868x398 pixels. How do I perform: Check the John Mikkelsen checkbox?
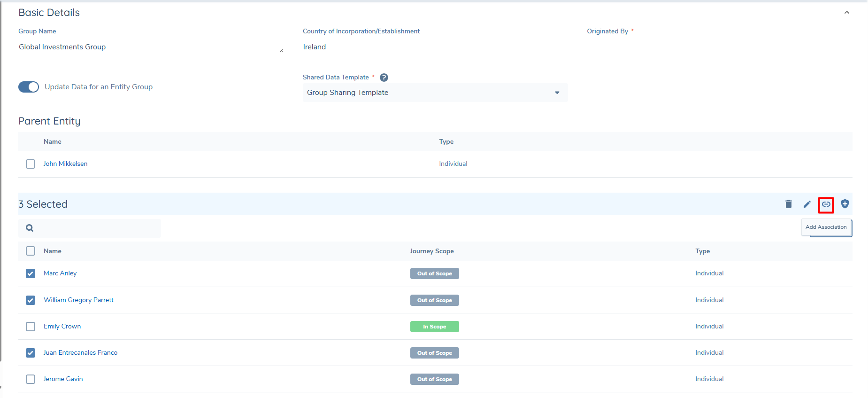click(31, 164)
